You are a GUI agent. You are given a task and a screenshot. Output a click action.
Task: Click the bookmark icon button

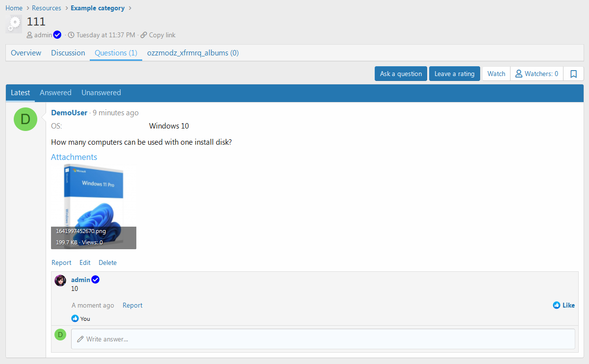573,74
